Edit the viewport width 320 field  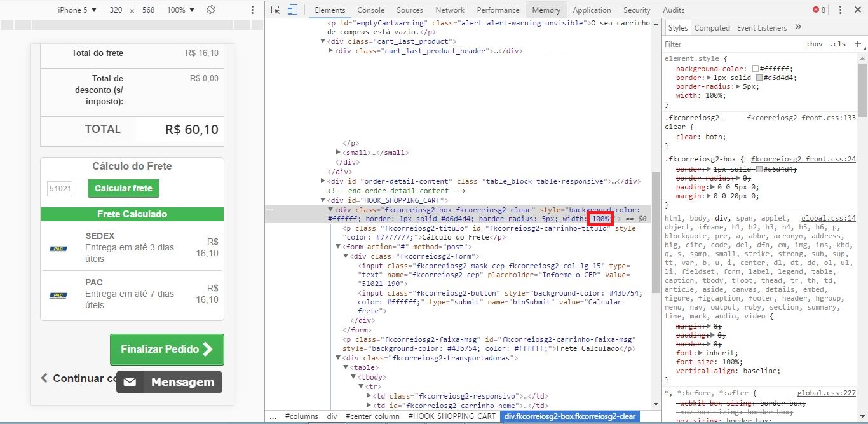(116, 10)
